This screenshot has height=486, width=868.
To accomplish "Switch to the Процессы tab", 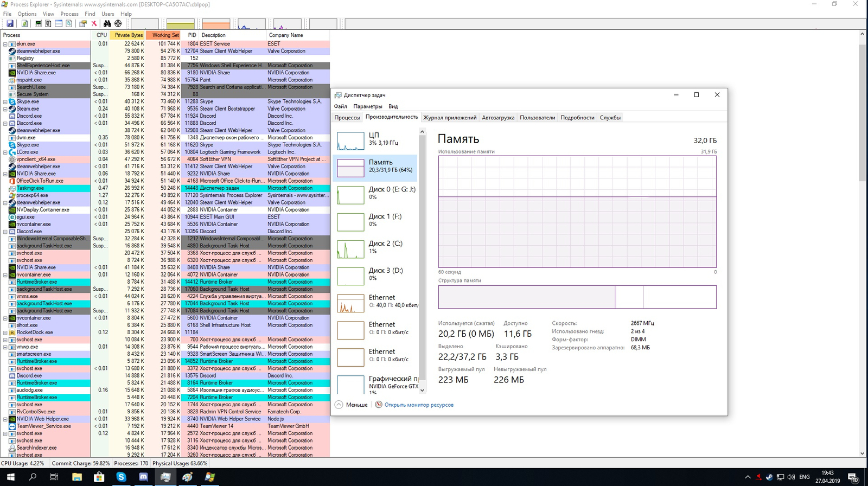I will coord(347,118).
